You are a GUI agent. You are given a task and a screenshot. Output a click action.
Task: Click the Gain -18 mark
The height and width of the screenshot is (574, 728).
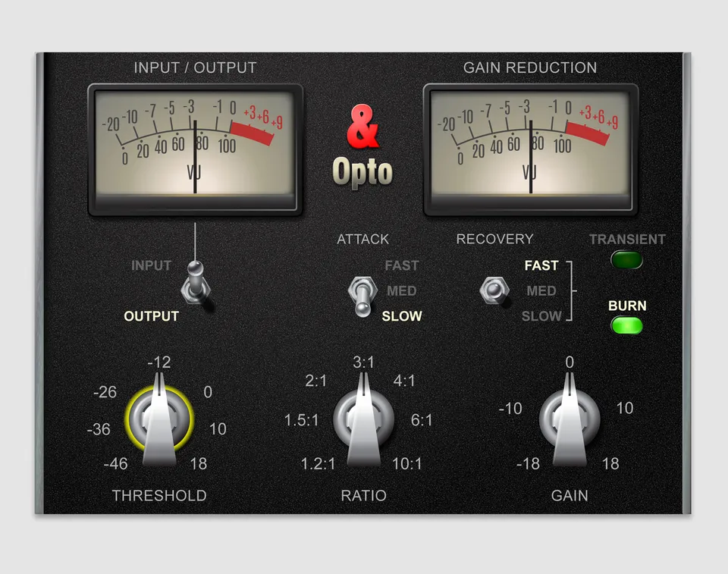(529, 464)
